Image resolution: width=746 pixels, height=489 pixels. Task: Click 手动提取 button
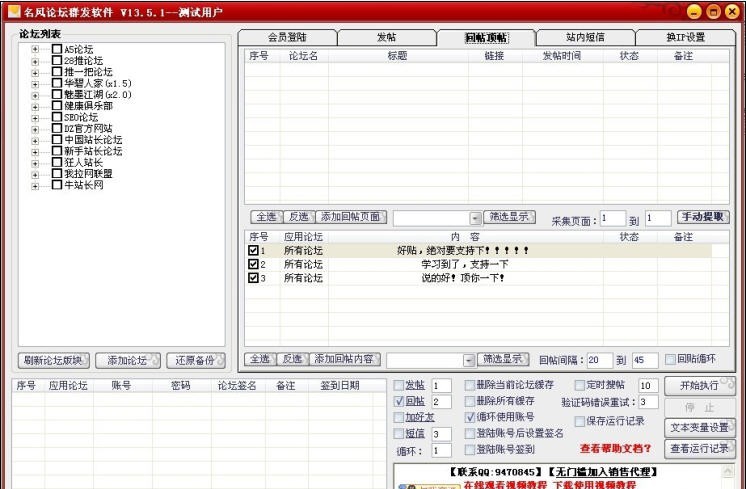click(703, 217)
